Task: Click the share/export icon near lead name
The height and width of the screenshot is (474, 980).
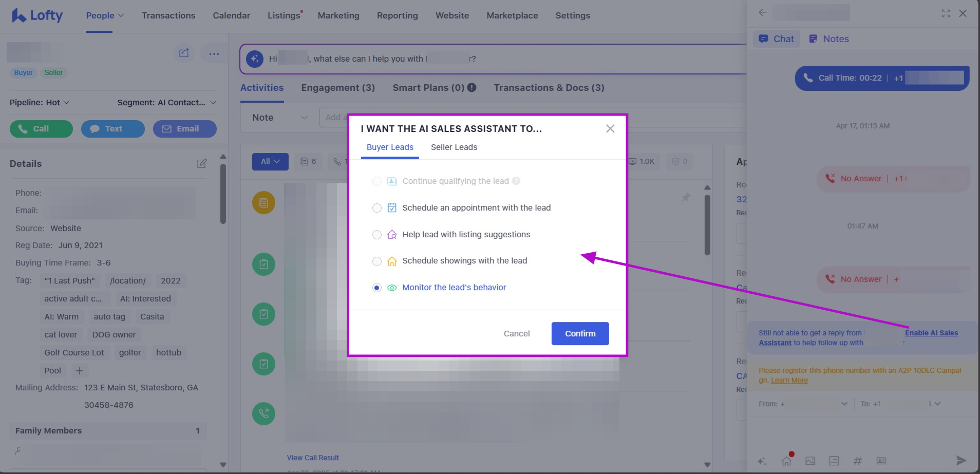Action: [x=184, y=53]
